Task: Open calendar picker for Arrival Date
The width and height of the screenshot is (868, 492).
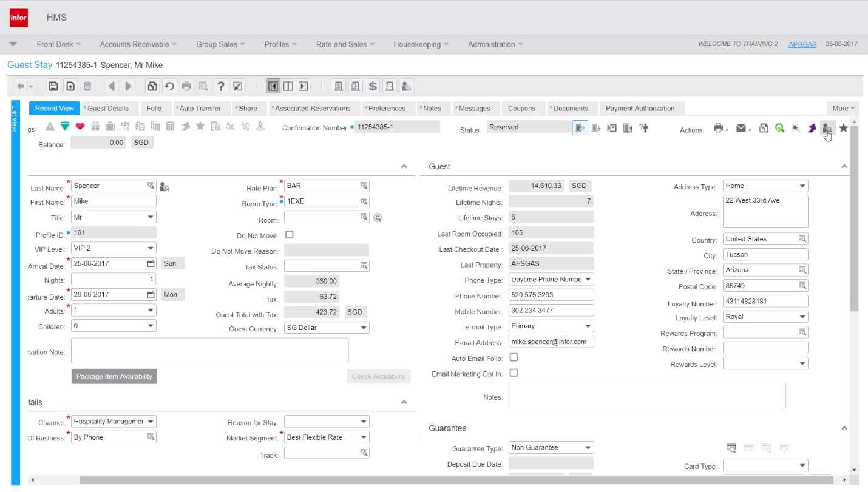Action: click(x=151, y=263)
